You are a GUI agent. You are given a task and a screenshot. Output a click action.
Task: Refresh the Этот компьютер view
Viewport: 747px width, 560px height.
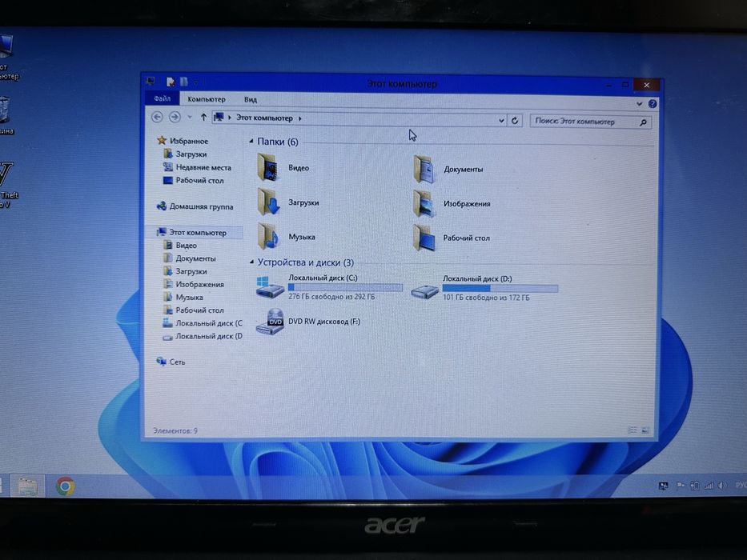click(515, 121)
